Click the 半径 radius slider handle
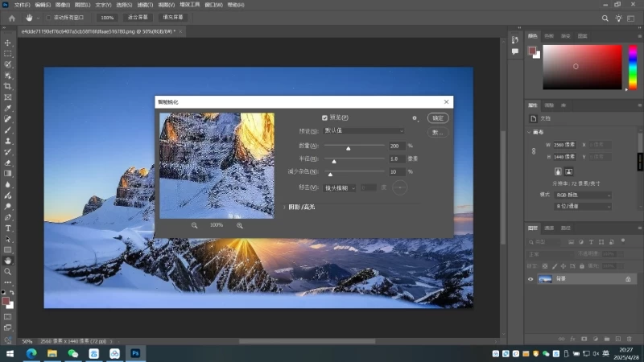 point(334,162)
